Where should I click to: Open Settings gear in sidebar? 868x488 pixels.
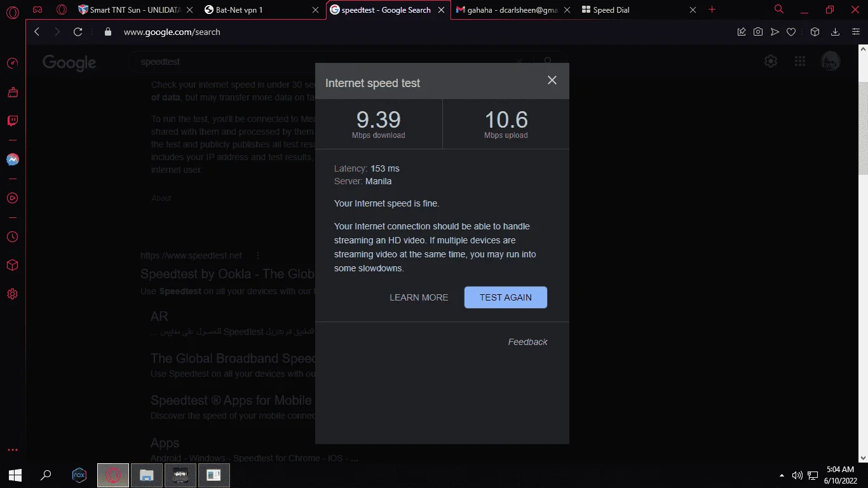point(12,294)
